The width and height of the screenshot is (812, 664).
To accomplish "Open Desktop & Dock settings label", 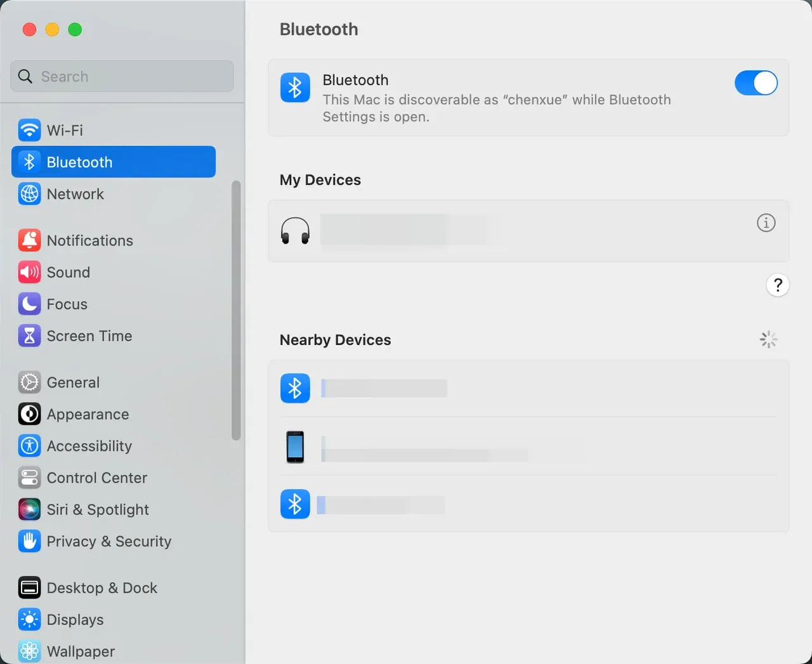I will pyautogui.click(x=102, y=588).
